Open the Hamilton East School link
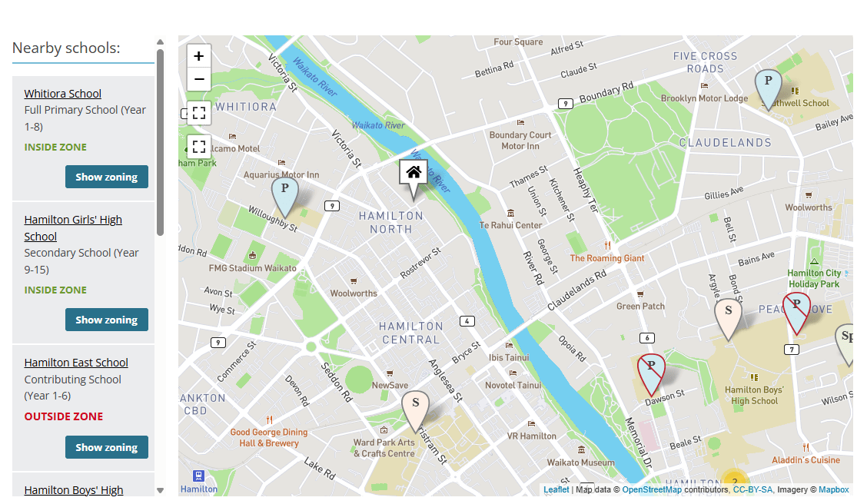The width and height of the screenshot is (867, 504). pos(76,363)
